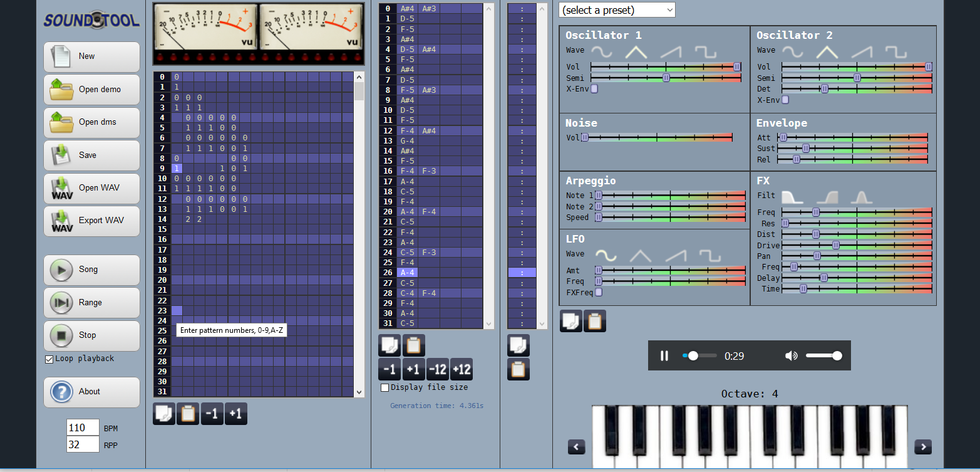The width and height of the screenshot is (980, 472).
Task: Copy the note pattern selection
Action: (x=389, y=345)
